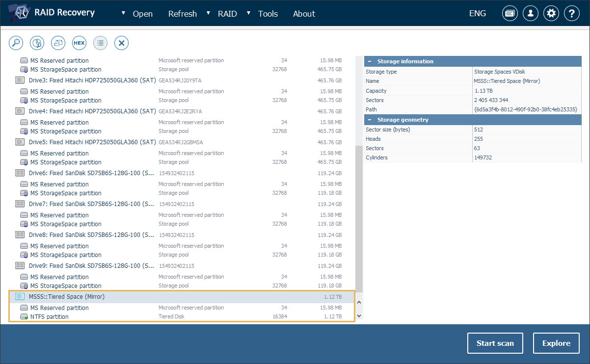Select the NTFS partition entry
The image size is (590, 364).
(49, 317)
